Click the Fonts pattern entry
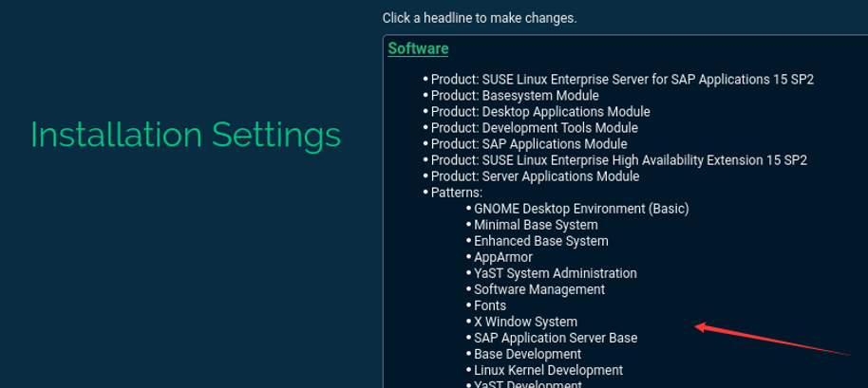Viewport: 868px width, 388px height. (490, 305)
